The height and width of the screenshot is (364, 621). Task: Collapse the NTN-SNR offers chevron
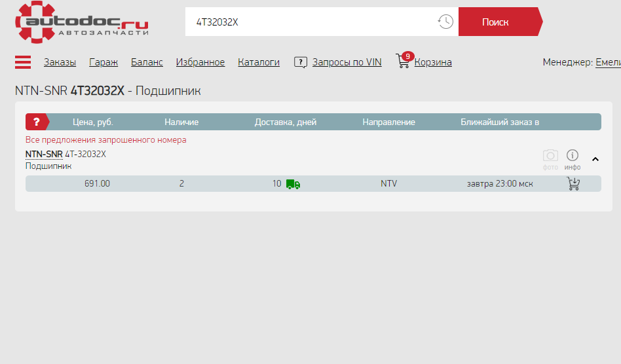pos(595,158)
